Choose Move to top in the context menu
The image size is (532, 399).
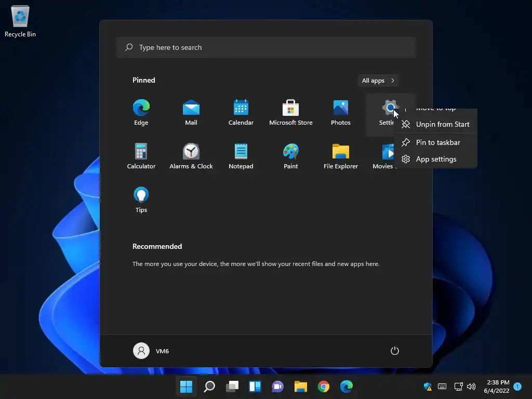pos(436,110)
